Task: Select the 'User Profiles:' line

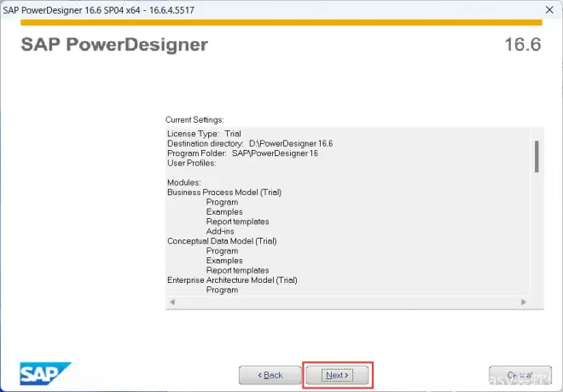Action: click(x=192, y=163)
